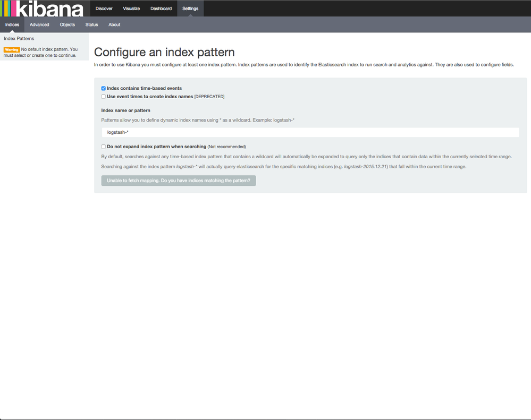Viewport: 531px width, 420px height.
Task: Uncheck Index contains time-based events
Action: (x=103, y=88)
